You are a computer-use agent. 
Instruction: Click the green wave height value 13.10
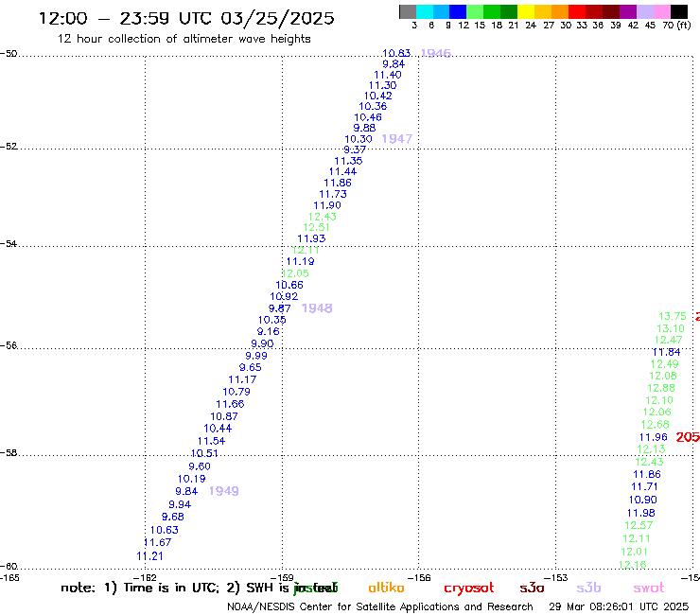[x=671, y=328]
